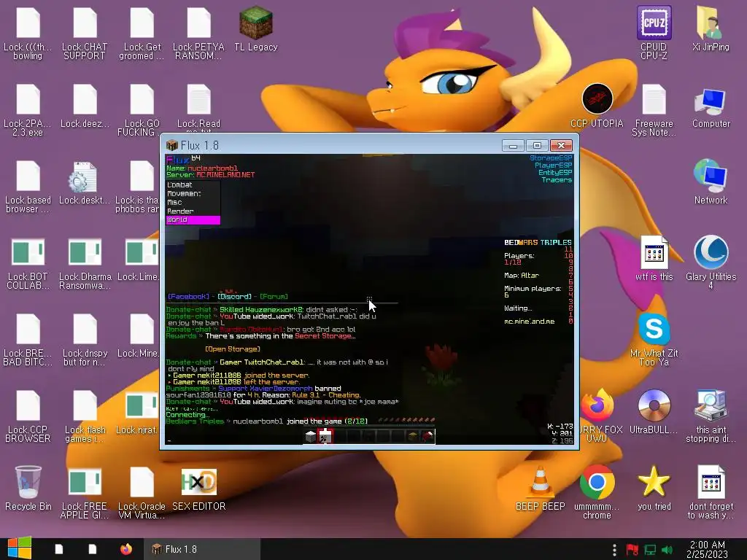Click the network monitor tray icon

coord(650,550)
